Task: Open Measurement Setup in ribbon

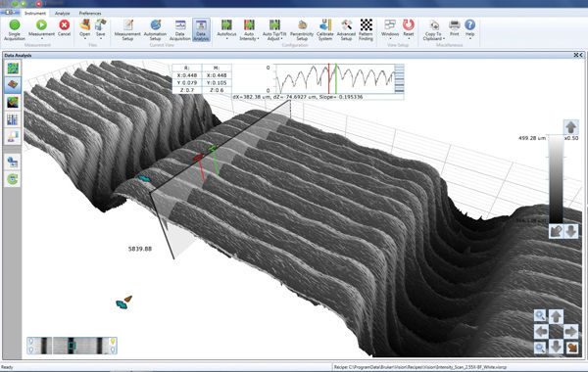Action: [x=127, y=29]
